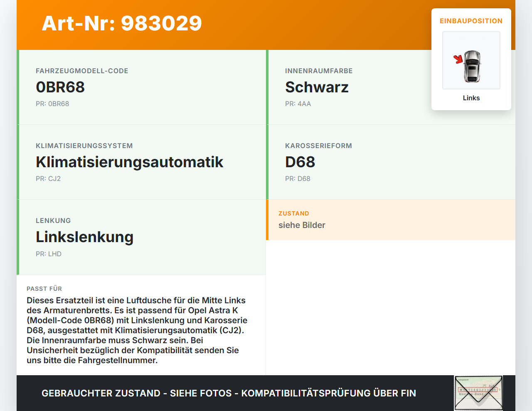
Task: Expand the Karosserieform D68 card
Action: 300,162
